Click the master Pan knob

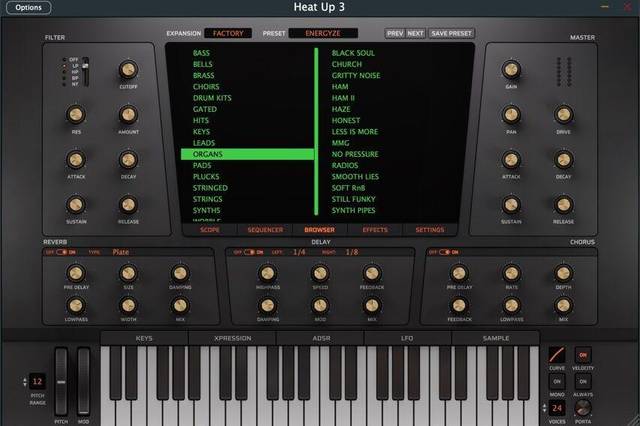511,115
